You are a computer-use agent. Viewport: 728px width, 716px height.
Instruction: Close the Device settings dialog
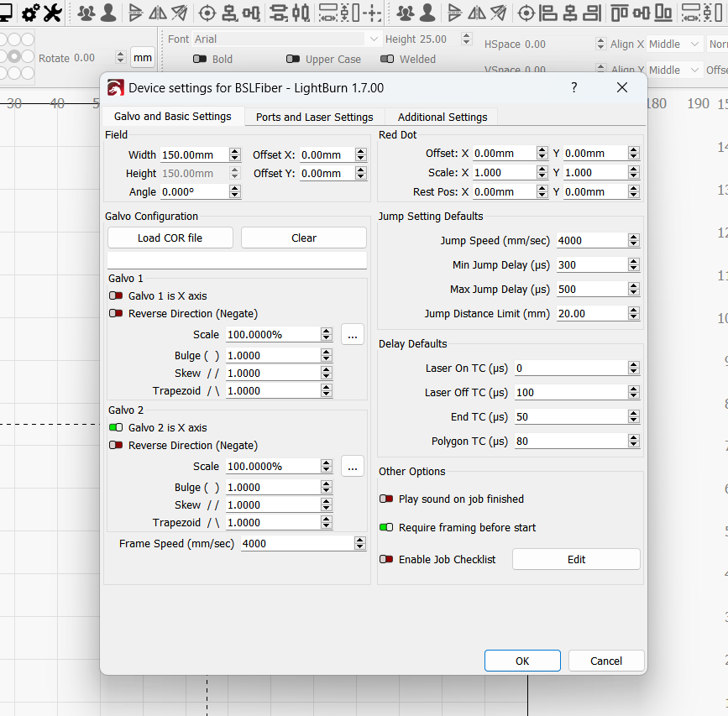(622, 87)
